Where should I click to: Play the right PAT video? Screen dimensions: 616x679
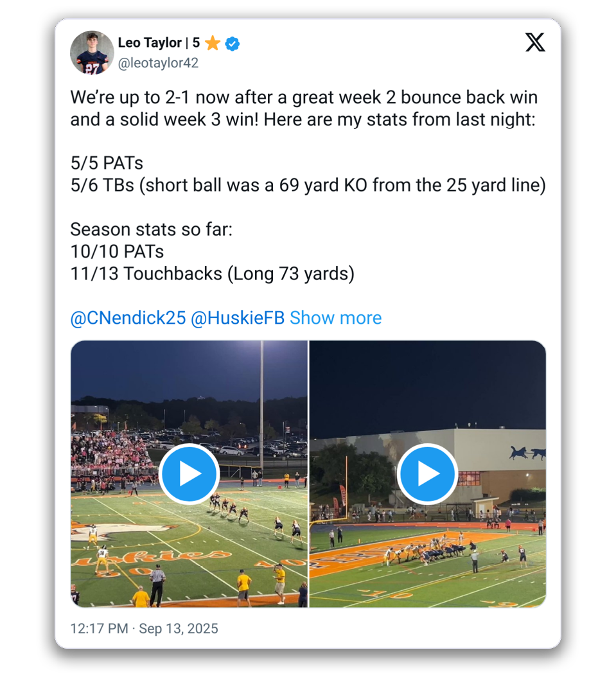[x=427, y=474]
